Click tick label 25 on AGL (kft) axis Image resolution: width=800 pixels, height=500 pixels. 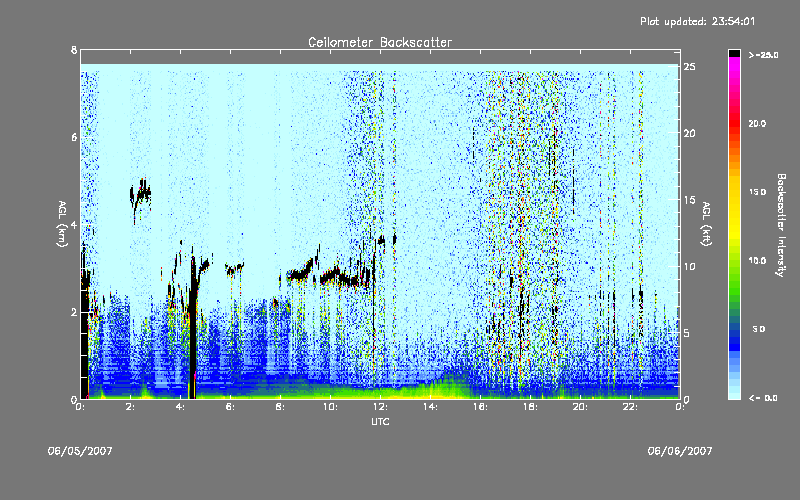pyautogui.click(x=690, y=67)
